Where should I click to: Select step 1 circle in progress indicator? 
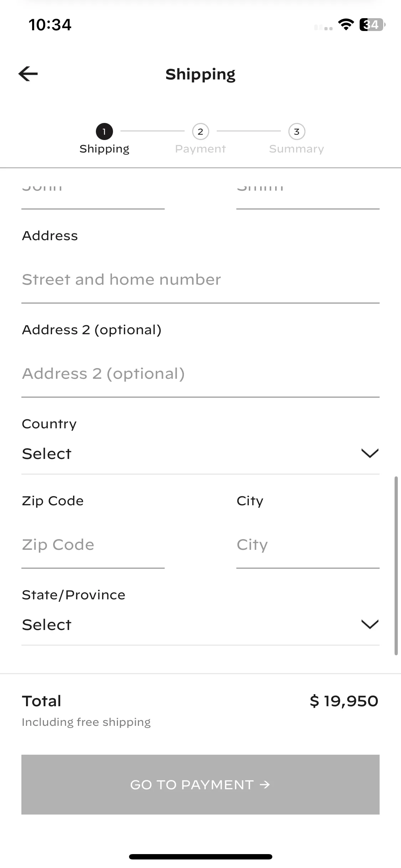tap(104, 131)
